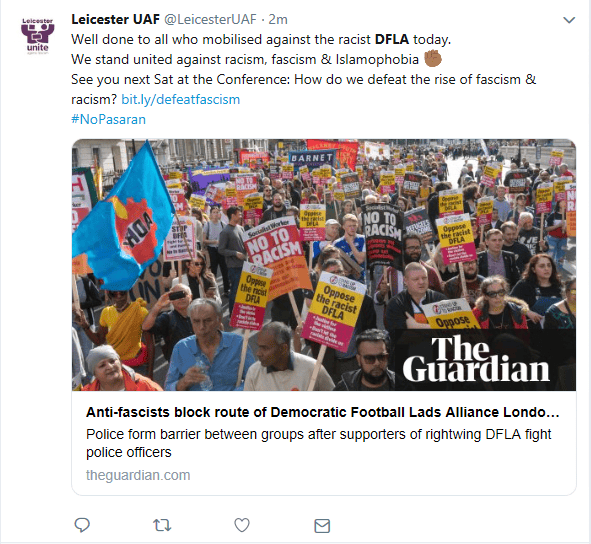Retweet using the arrows icon

coord(162,525)
